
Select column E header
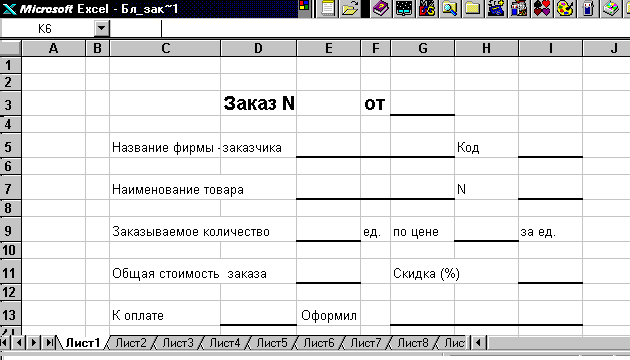(329, 48)
